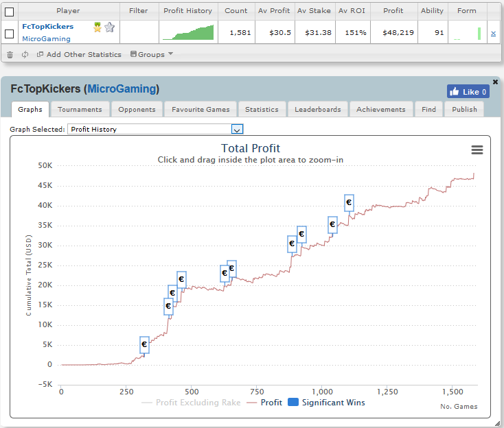Screen dimensions: 504x428
Task: Switch to the Tournaments tab
Action: [80, 110]
